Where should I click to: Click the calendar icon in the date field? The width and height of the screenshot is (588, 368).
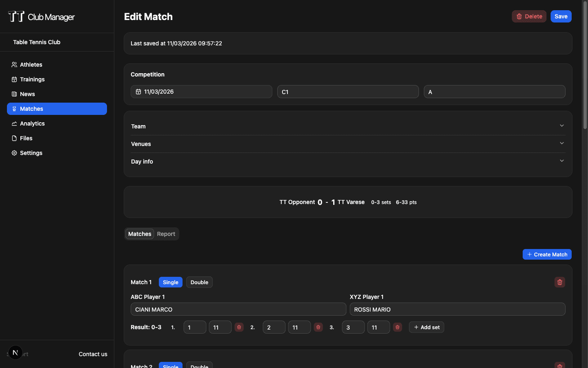click(x=138, y=92)
